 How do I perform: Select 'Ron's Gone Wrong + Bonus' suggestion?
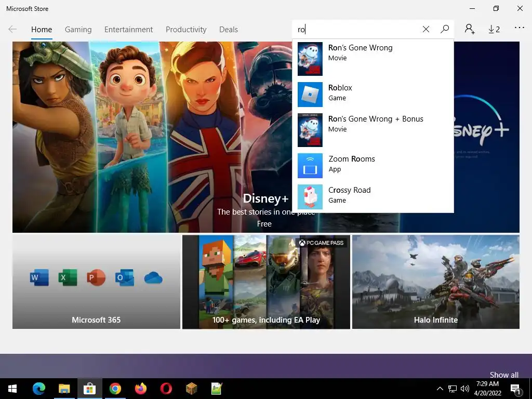[x=376, y=119]
